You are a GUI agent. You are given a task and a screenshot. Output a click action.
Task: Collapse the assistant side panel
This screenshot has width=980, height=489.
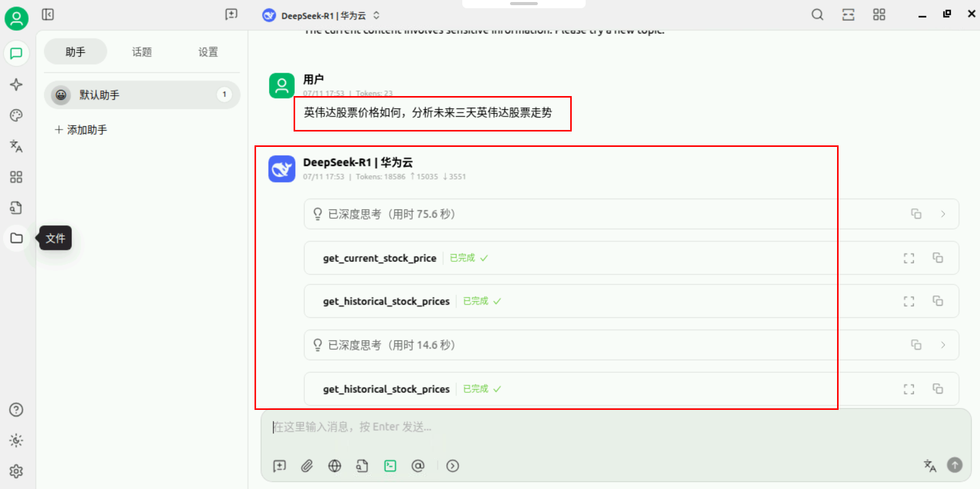tap(48, 14)
